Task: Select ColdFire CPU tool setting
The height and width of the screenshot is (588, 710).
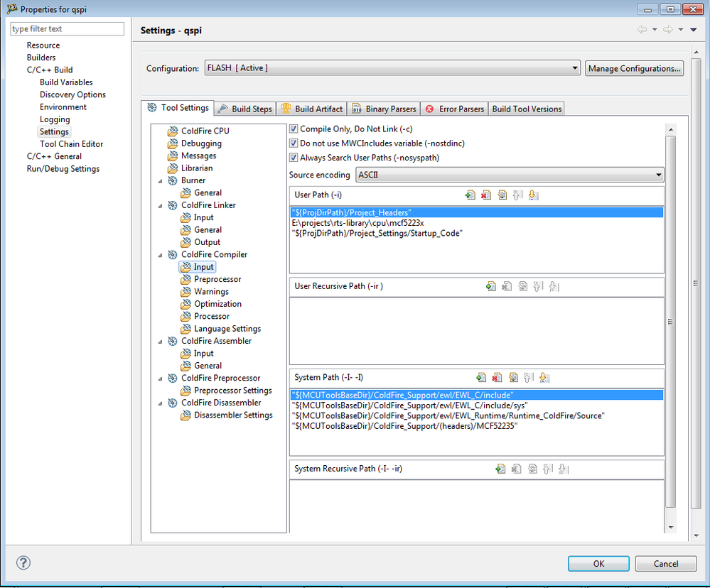Action: pos(205,131)
